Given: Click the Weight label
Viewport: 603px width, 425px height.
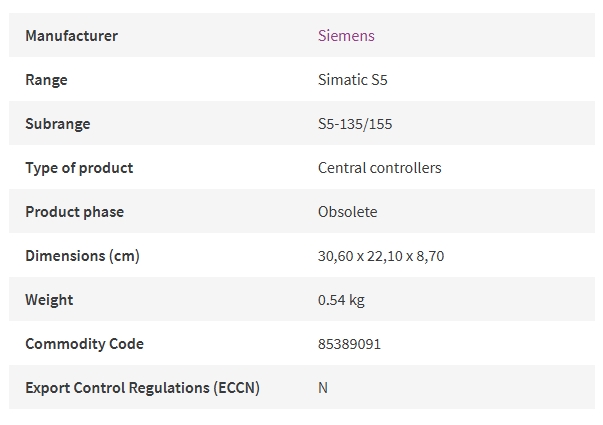Looking at the screenshot, I should click(49, 300).
